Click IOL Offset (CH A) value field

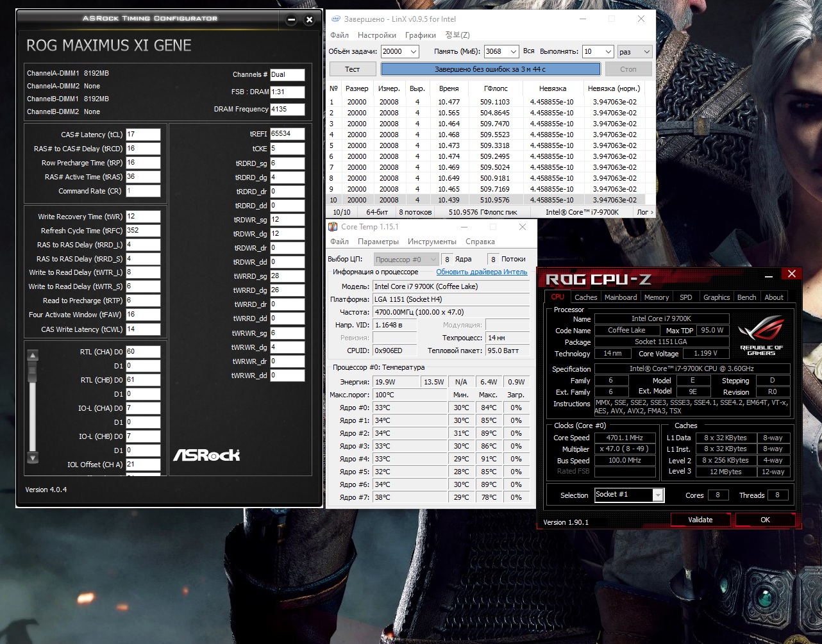143,465
